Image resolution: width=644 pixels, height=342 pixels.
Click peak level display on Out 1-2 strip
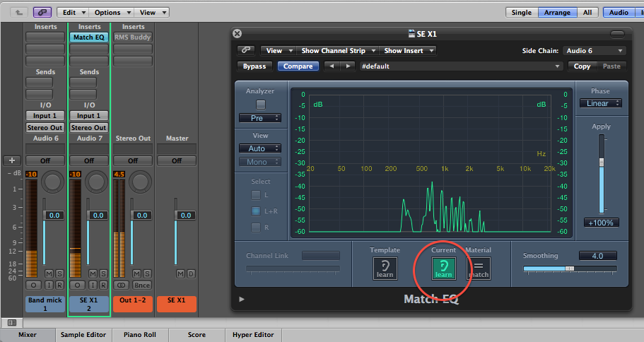[x=119, y=174]
